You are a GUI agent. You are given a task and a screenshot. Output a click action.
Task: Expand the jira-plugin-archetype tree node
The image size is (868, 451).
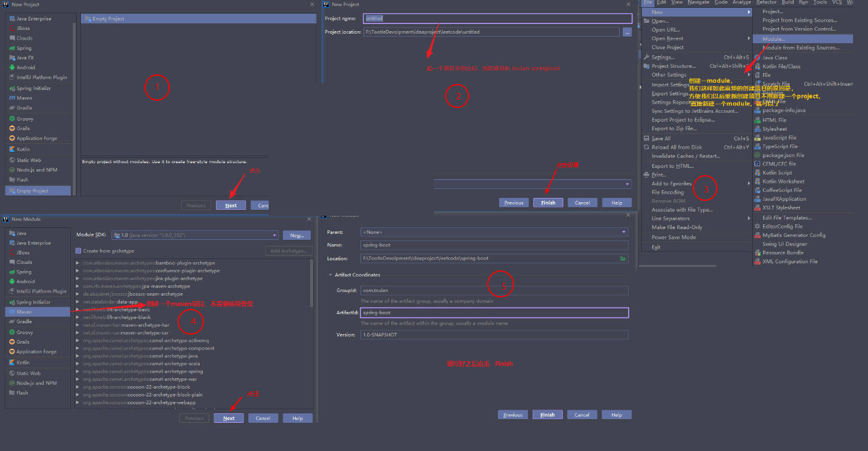(x=79, y=278)
